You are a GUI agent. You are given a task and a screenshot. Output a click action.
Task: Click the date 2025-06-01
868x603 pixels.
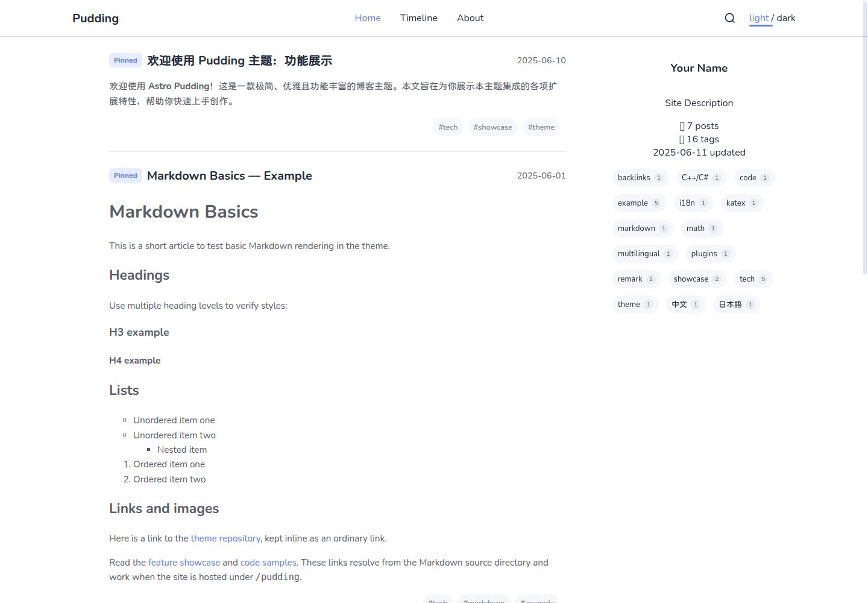click(541, 175)
